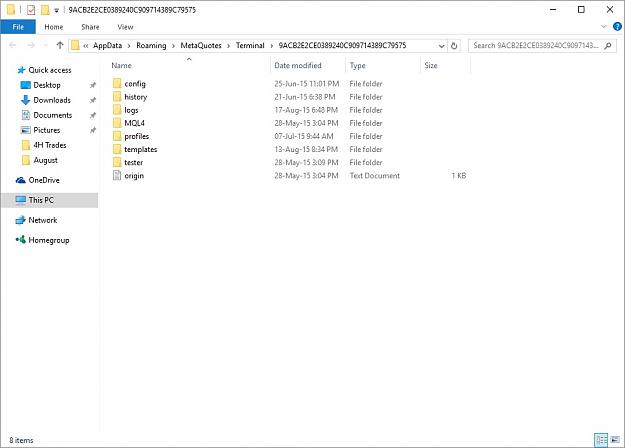Viewport: 625px width, 448px height.
Task: Click the OneDrive cloud icon
Action: pyautogui.click(x=21, y=180)
